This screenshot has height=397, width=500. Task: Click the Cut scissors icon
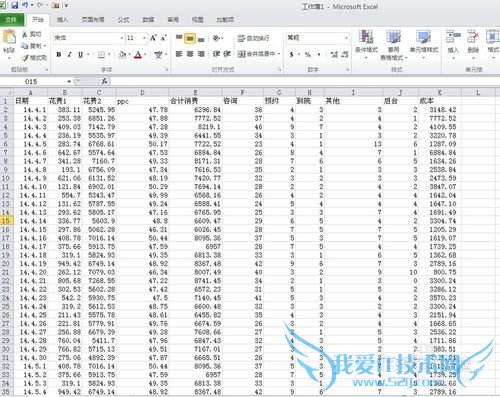tap(25, 34)
